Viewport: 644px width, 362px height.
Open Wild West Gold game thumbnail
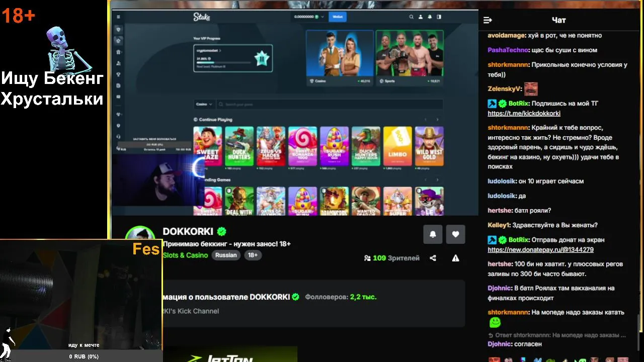pos(429,146)
